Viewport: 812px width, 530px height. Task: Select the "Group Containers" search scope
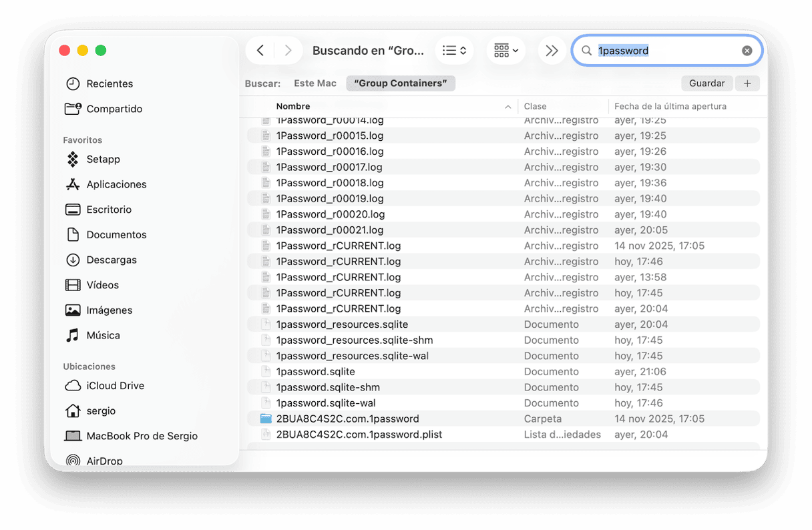[x=401, y=83]
